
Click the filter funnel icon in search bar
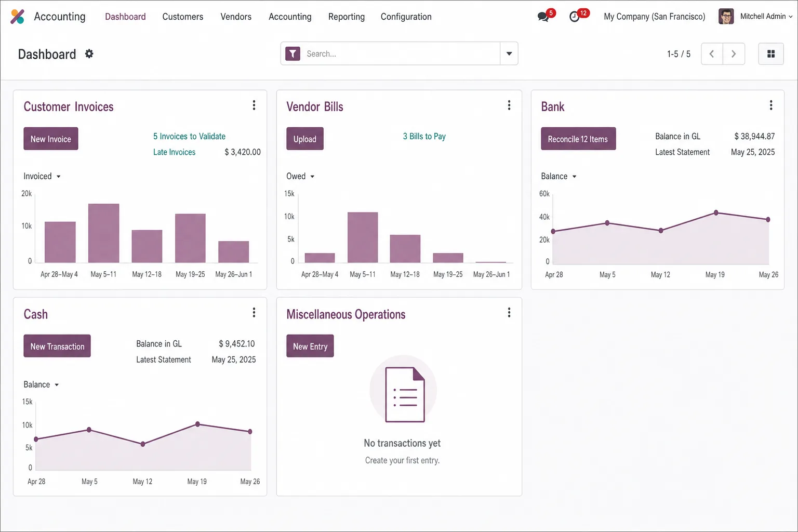[x=293, y=54]
